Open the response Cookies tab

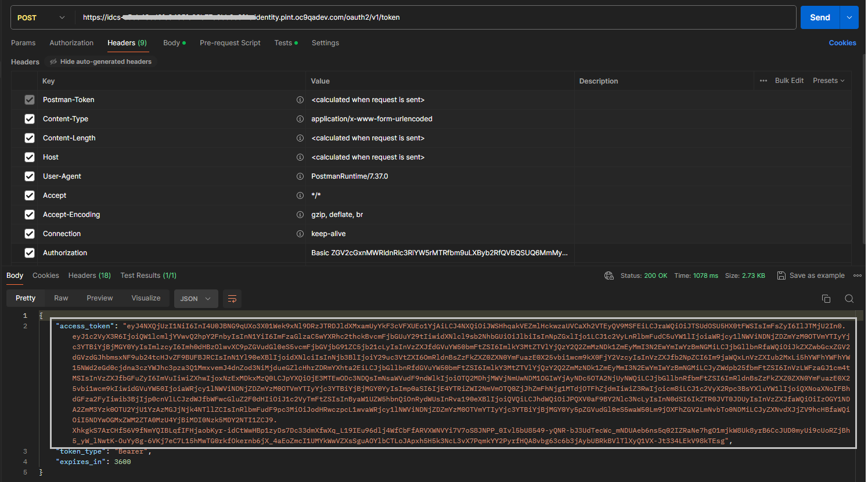tap(46, 276)
